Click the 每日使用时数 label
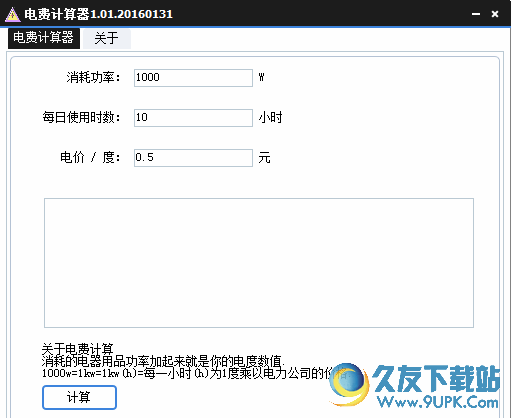The image size is (512, 418). click(81, 117)
